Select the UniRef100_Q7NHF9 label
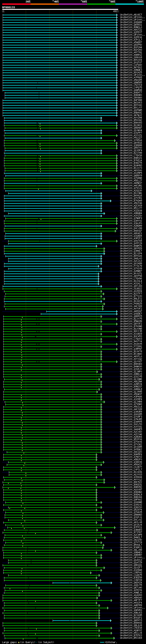This screenshot has height=644, width=146. [131, 218]
